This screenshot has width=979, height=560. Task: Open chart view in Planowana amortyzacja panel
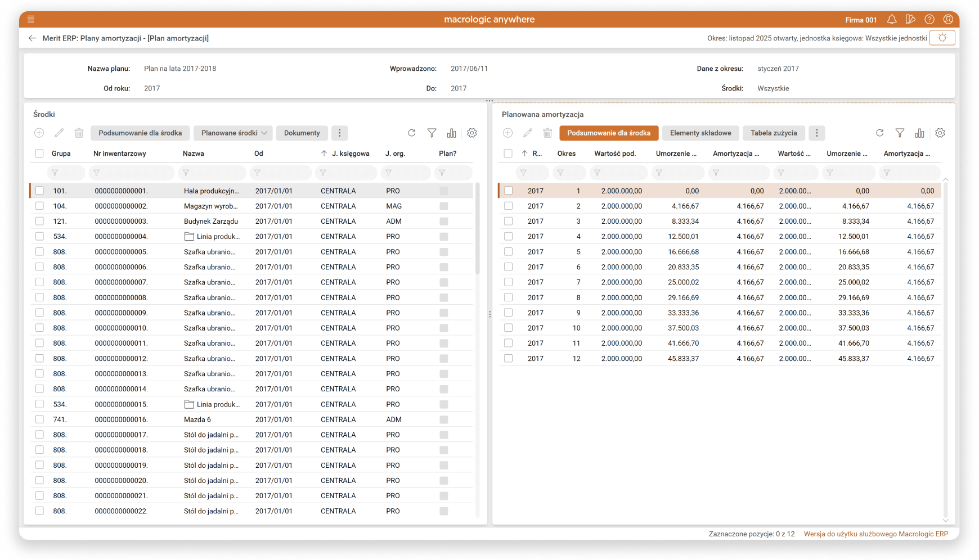[x=919, y=133]
